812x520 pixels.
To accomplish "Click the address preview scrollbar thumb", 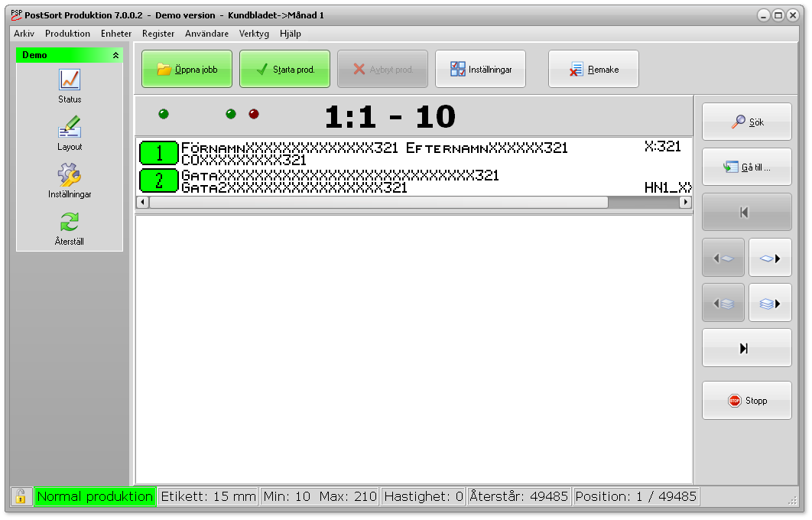I will [378, 202].
